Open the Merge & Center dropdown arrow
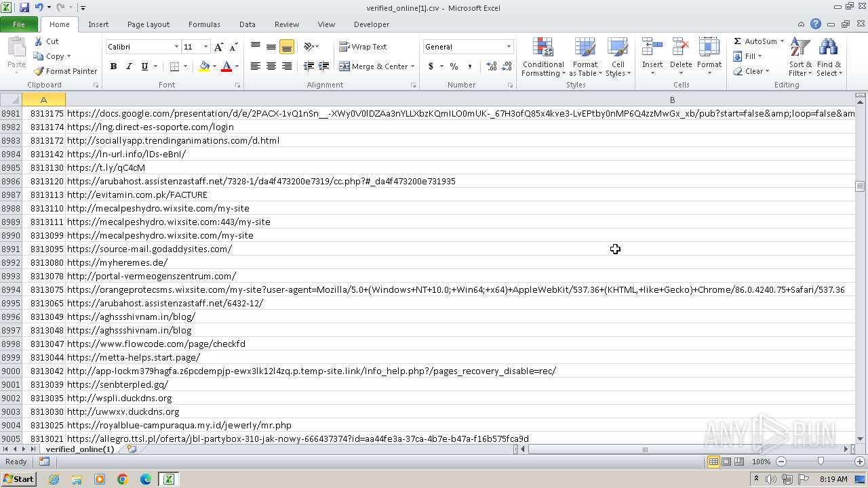Viewport: 868px width, 488px height. click(x=413, y=66)
